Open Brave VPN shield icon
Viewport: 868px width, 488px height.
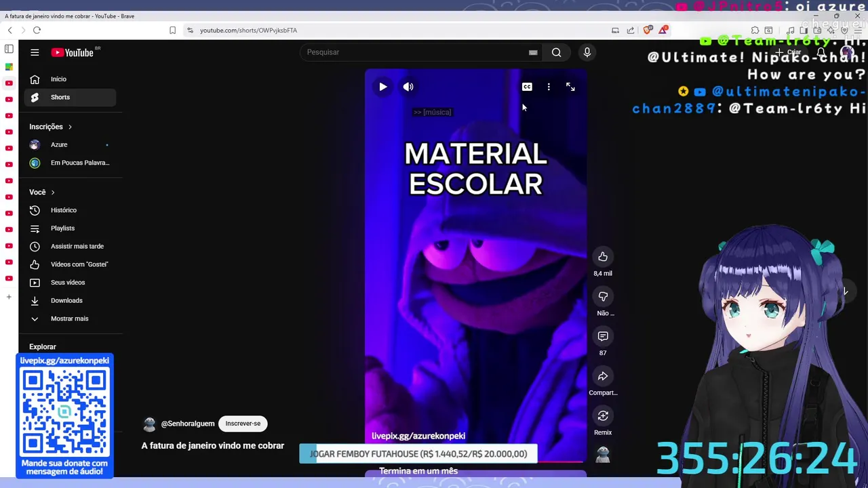(x=844, y=30)
